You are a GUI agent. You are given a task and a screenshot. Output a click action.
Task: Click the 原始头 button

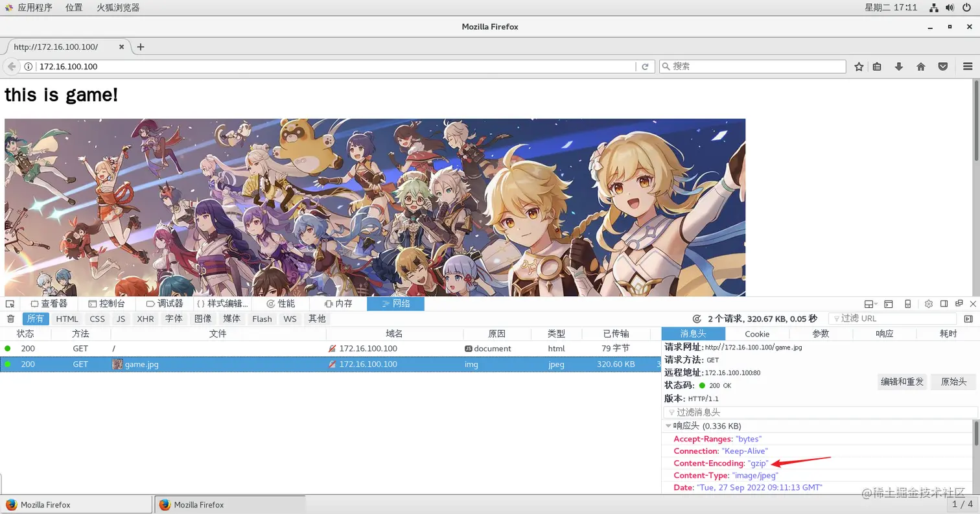click(953, 382)
